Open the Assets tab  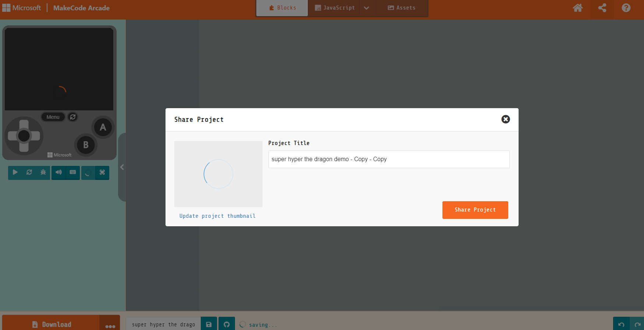point(402,8)
